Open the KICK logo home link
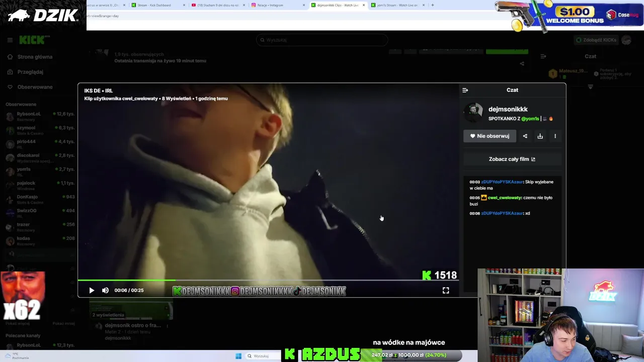Viewport: 644px width, 362px height. pyautogui.click(x=35, y=40)
